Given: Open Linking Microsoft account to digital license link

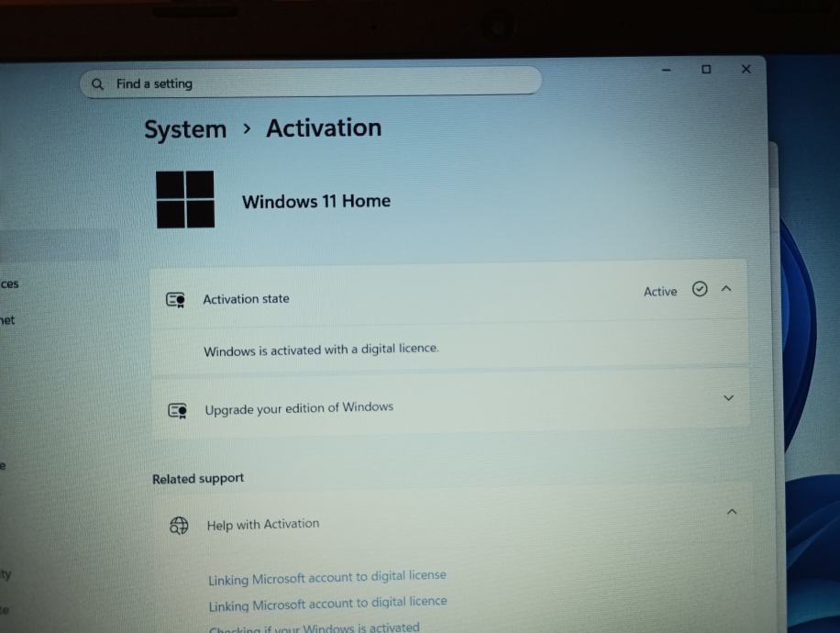Looking at the screenshot, I should [x=327, y=577].
